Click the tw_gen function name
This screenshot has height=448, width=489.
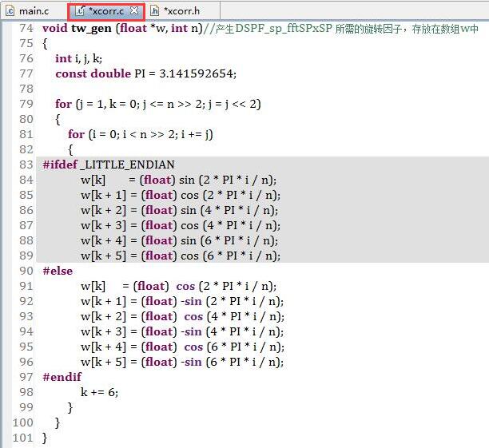[x=91, y=29]
